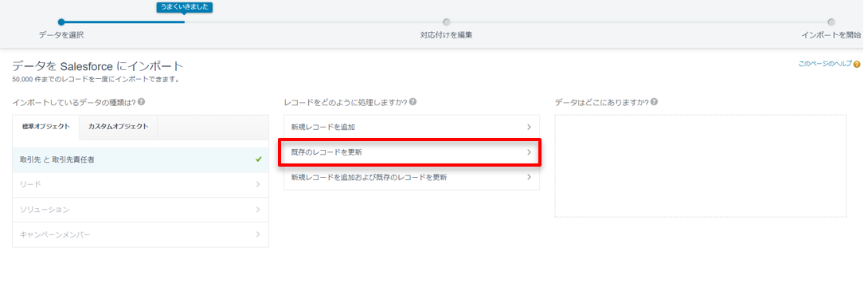This screenshot has width=868, height=291.
Task: Click 対応付けを編集 step label
Action: 446,35
